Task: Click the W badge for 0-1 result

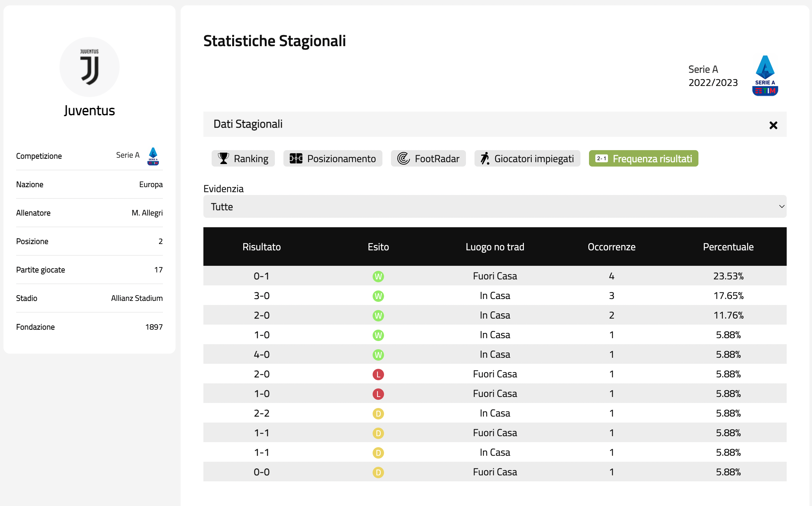Action: point(378,277)
